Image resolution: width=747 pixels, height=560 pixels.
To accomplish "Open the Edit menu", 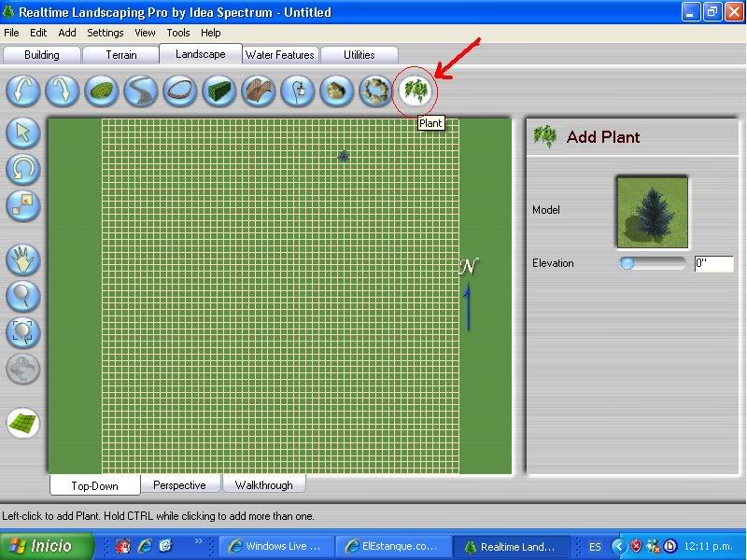I will (38, 33).
